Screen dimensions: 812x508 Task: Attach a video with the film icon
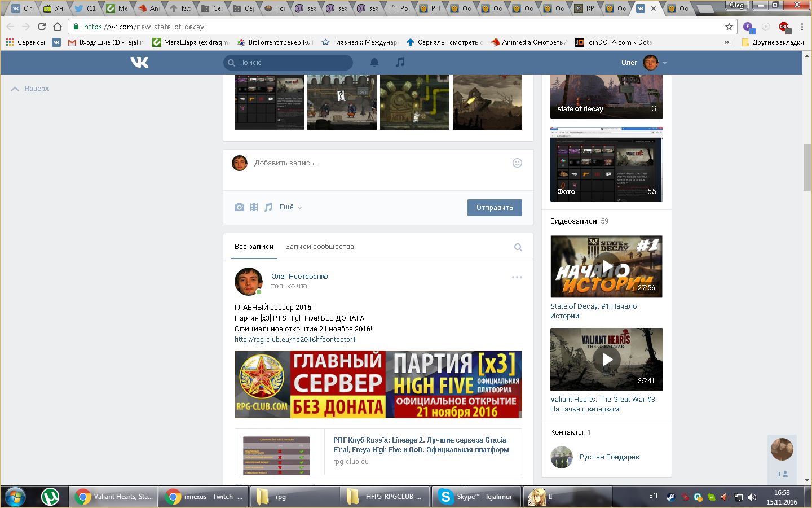point(254,207)
